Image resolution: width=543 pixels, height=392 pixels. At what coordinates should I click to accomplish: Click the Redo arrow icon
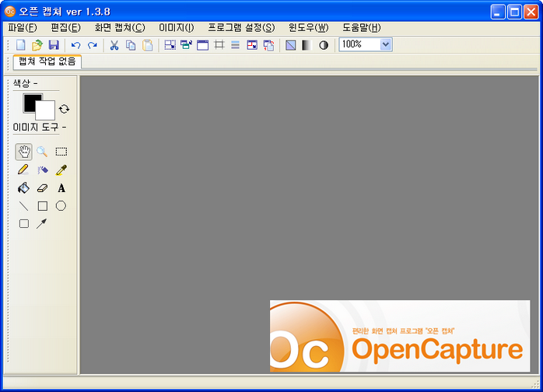(x=93, y=45)
